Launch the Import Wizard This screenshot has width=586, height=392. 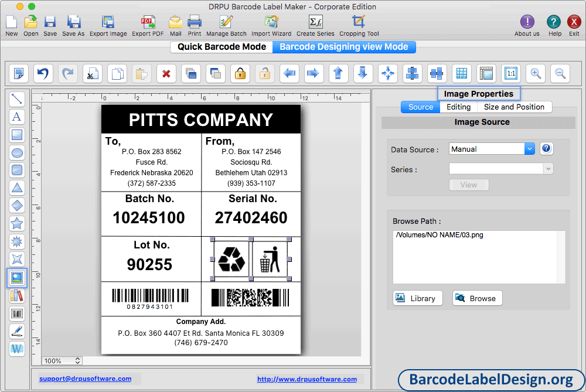pyautogui.click(x=271, y=25)
